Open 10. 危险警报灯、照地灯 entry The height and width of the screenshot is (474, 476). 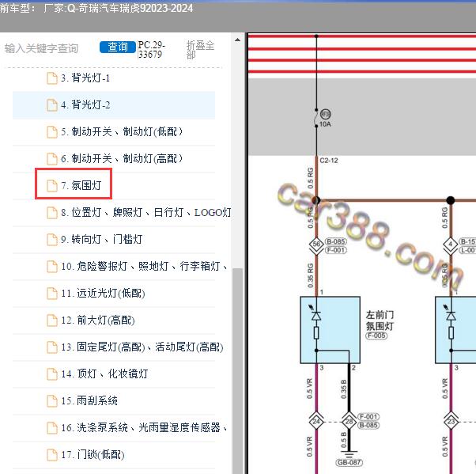pyautogui.click(x=144, y=266)
